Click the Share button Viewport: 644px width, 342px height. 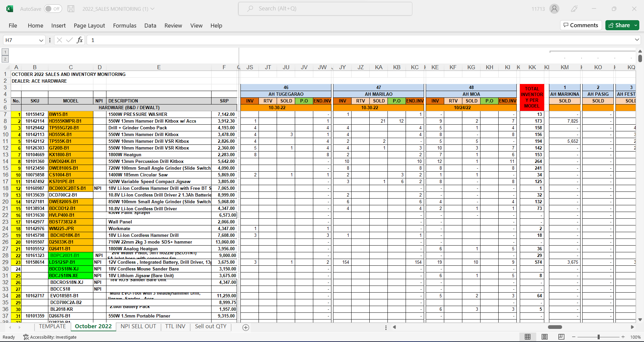(619, 25)
